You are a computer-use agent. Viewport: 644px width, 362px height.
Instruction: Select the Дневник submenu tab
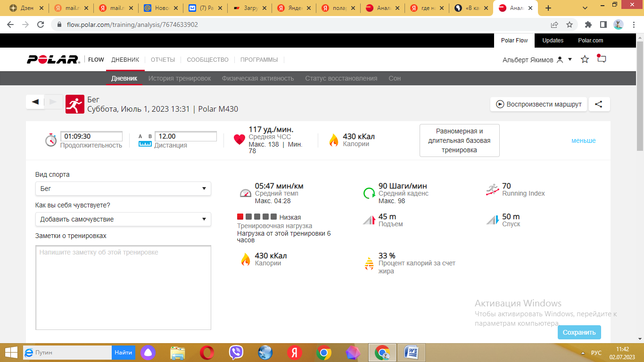coord(124,78)
